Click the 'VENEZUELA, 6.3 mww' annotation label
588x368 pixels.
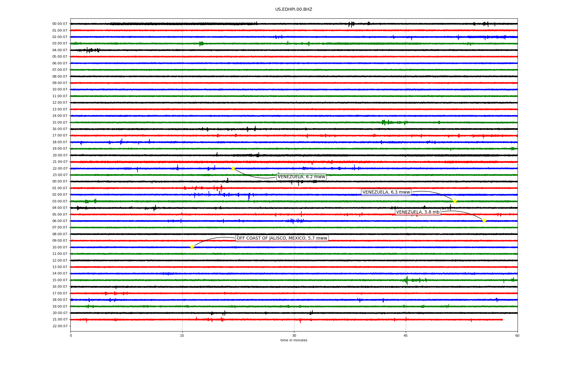click(386, 192)
